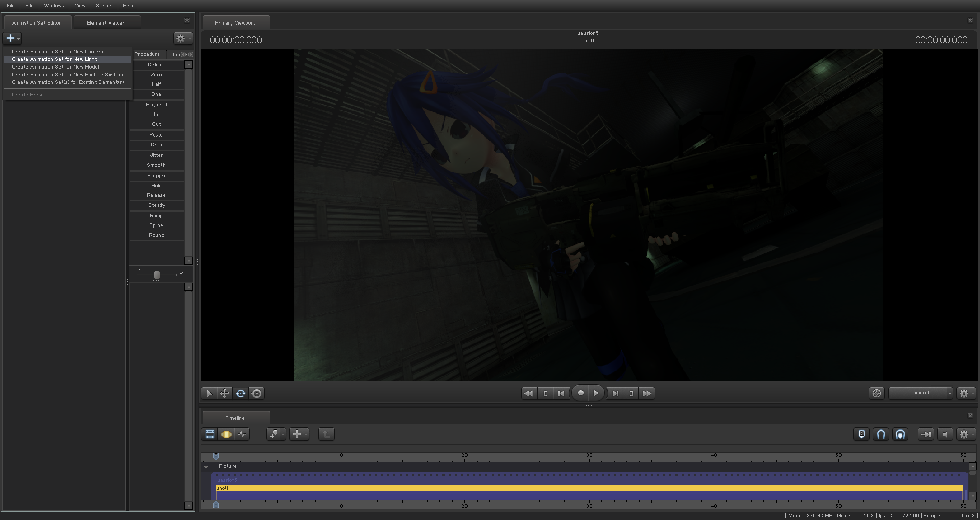Select the Animation Set Editor tab
The height and width of the screenshot is (520, 980).
[x=37, y=22]
